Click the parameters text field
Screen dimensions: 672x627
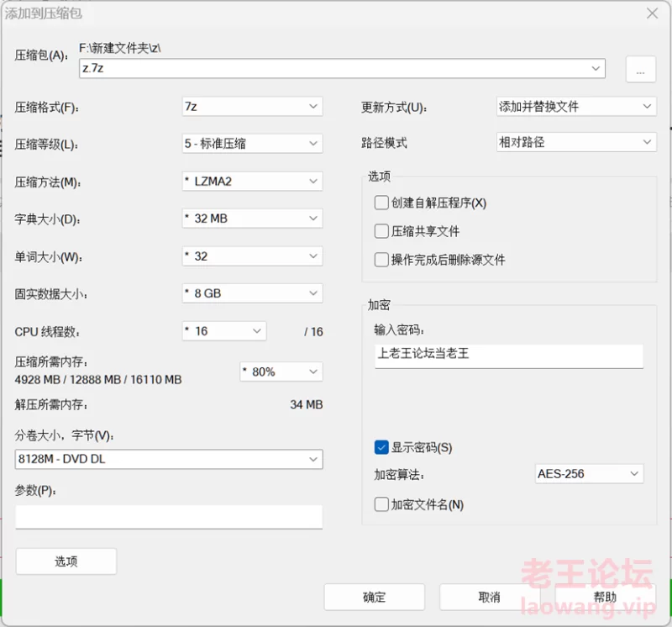tap(169, 516)
